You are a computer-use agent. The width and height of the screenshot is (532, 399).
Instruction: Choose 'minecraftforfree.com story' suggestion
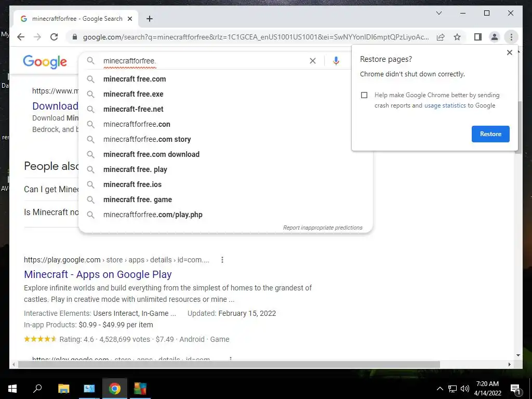(225, 139)
